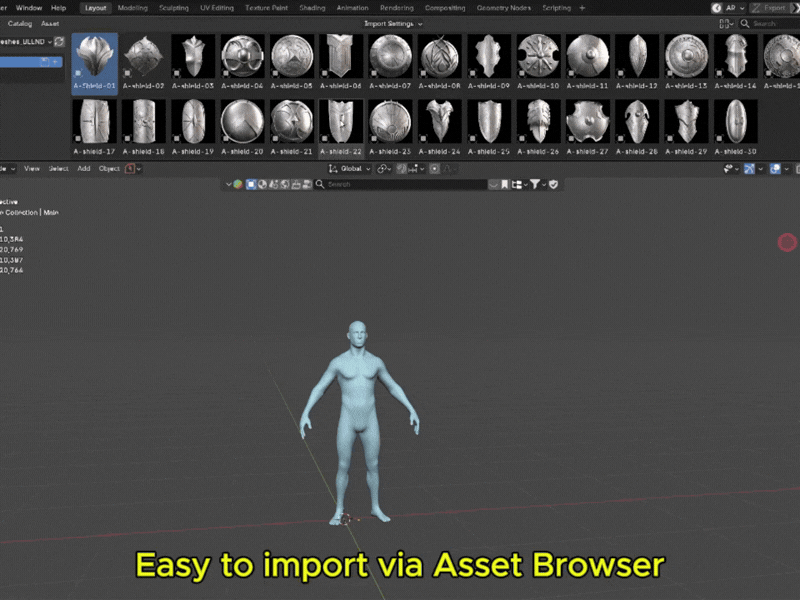Open the Import Settings dropdown

coord(393,24)
